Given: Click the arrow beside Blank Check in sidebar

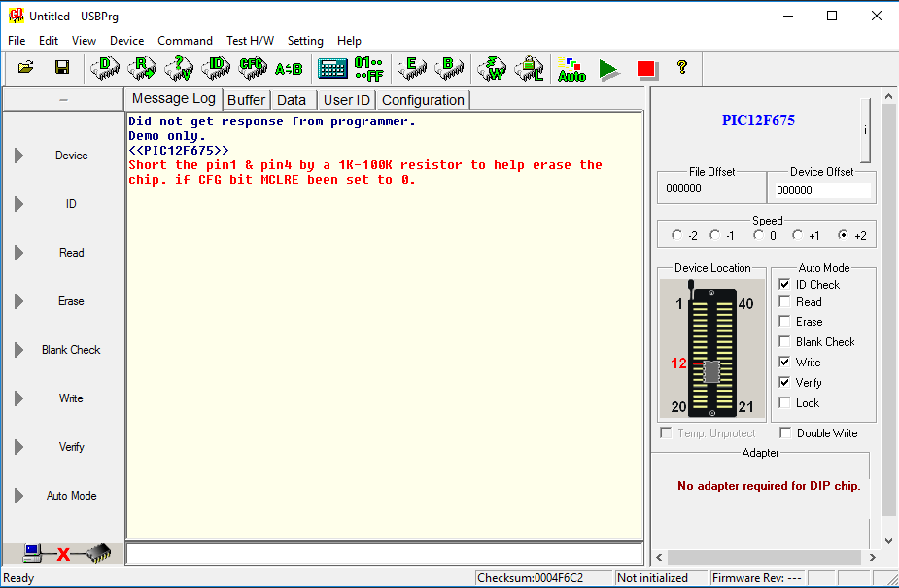Looking at the screenshot, I should [x=18, y=350].
